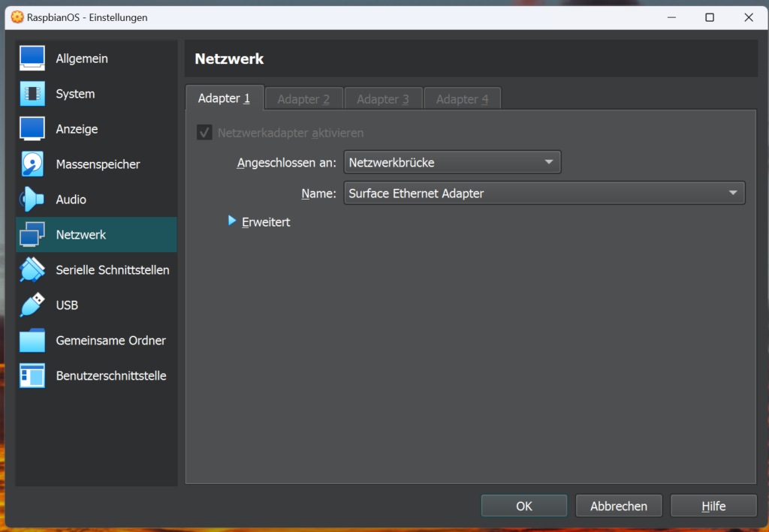Open the Gemeinsame Ordner folder icon
769x532 pixels.
[32, 341]
